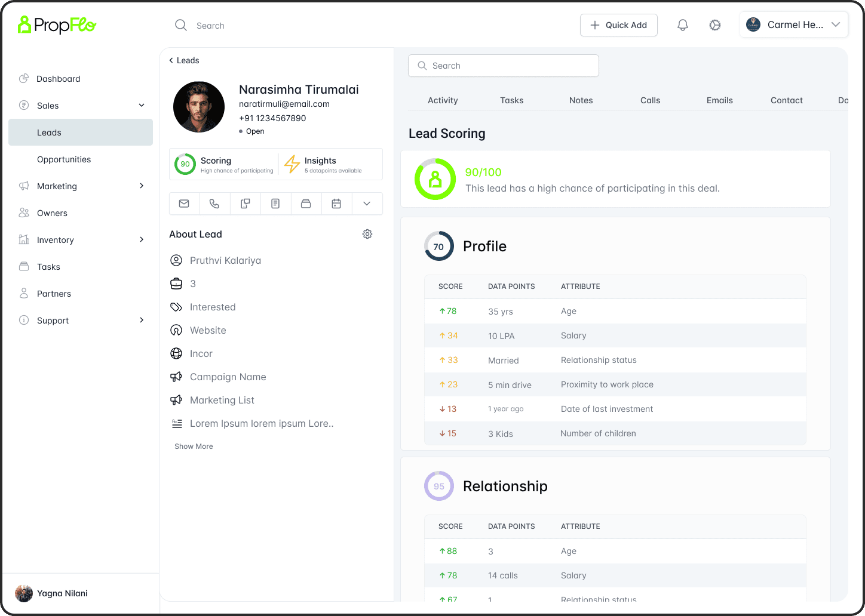This screenshot has height=616, width=865.
Task: Open the Carmel He... account dropdown
Action: 794,25
